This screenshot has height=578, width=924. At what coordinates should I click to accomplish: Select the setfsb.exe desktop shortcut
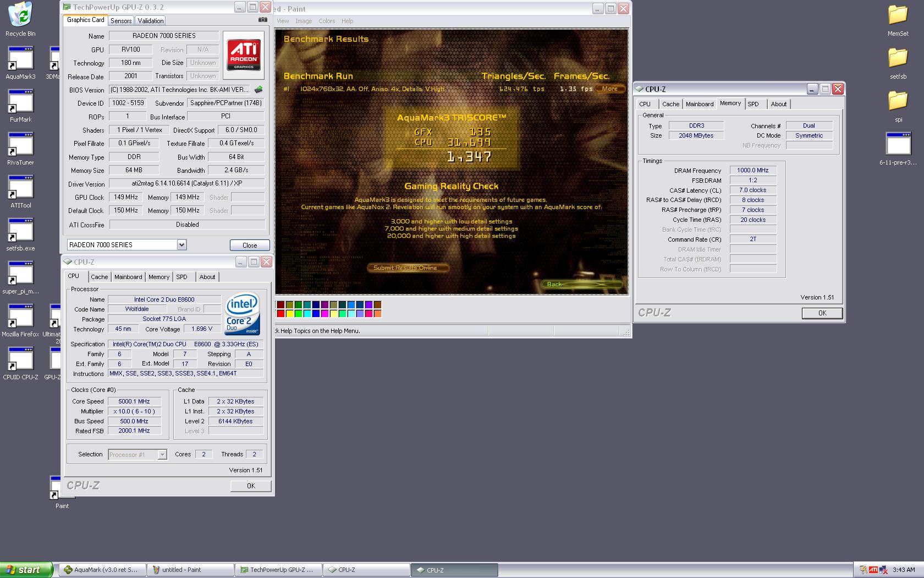click(x=20, y=235)
